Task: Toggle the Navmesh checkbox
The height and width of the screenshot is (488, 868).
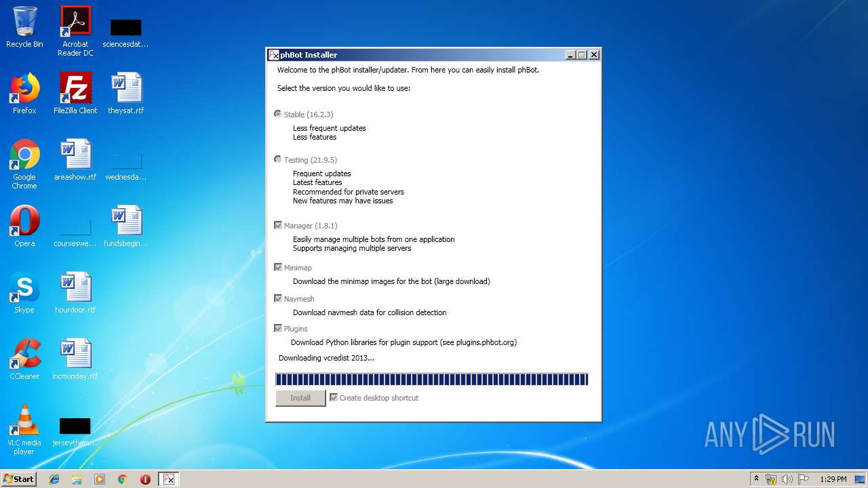Action: pos(294,299)
